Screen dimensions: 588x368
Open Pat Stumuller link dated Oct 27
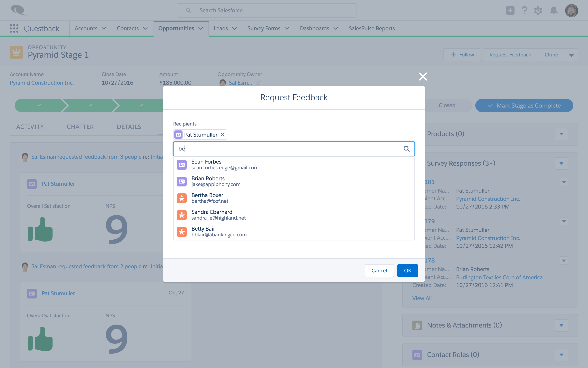(58, 293)
